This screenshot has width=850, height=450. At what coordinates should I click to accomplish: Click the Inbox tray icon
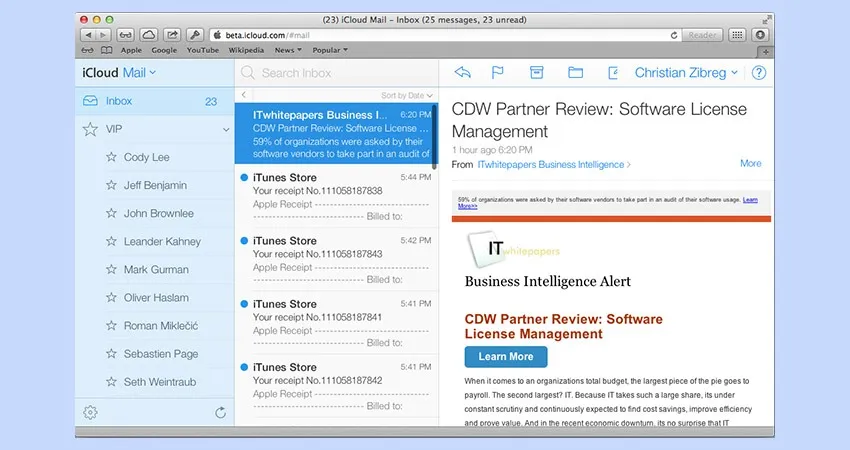[90, 101]
